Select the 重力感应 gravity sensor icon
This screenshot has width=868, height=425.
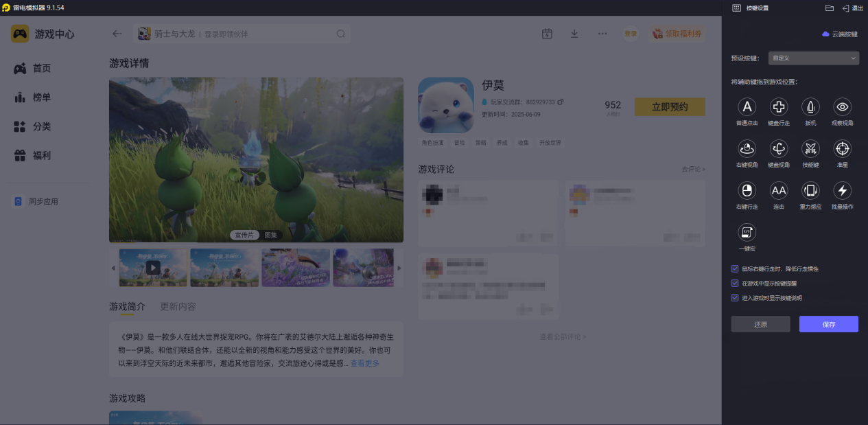[x=810, y=191]
